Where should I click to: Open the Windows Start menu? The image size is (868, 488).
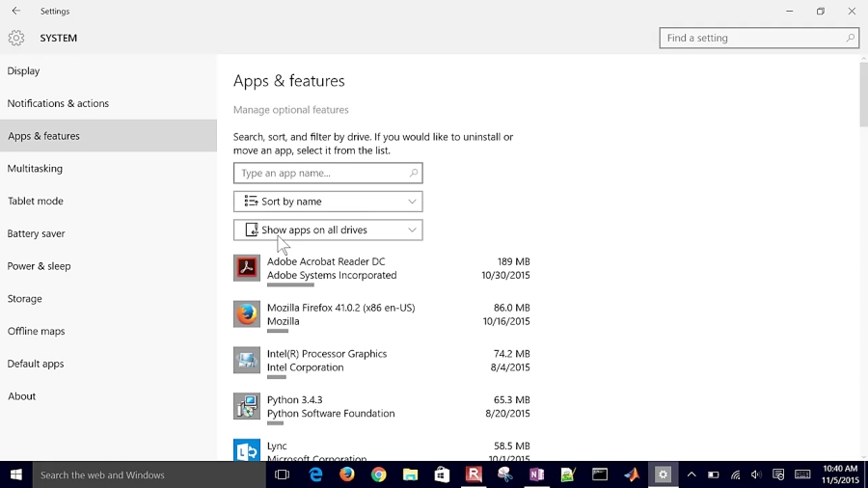16,474
